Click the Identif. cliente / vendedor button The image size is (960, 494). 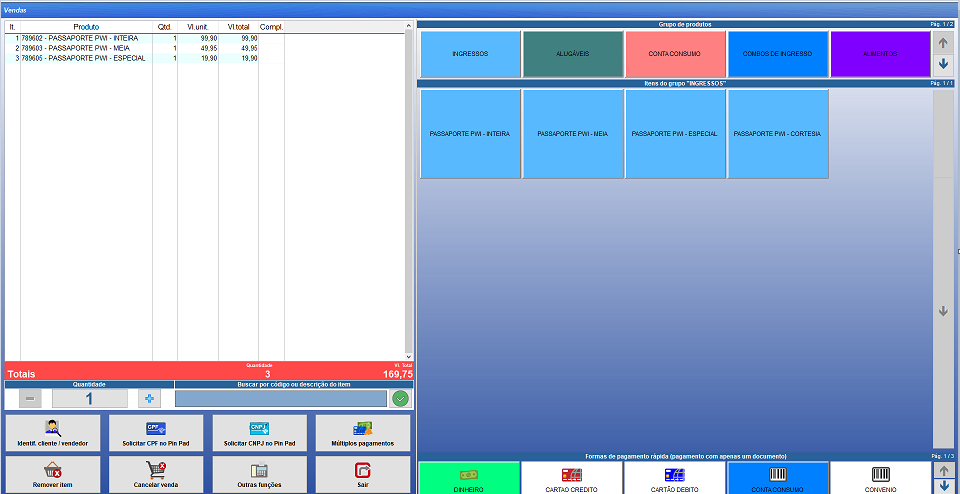point(52,434)
